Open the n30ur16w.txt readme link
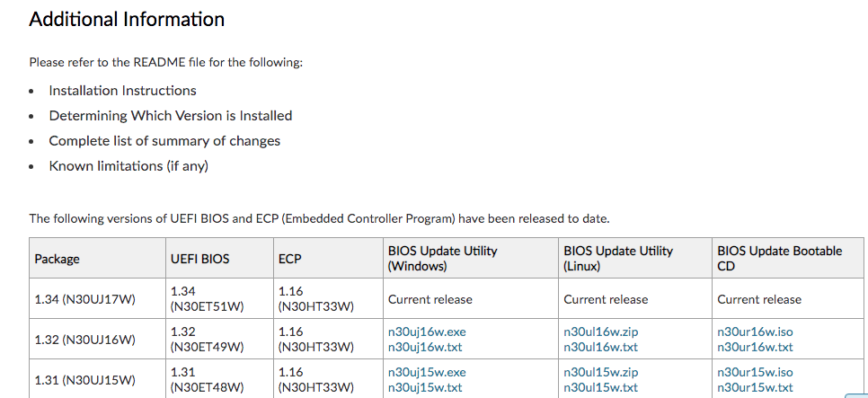 click(x=755, y=347)
